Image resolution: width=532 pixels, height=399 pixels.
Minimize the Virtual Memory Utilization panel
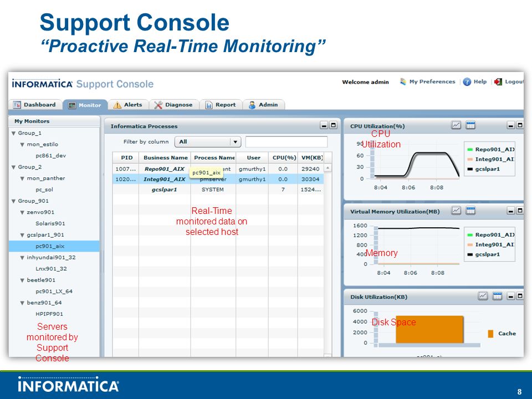[510, 211]
